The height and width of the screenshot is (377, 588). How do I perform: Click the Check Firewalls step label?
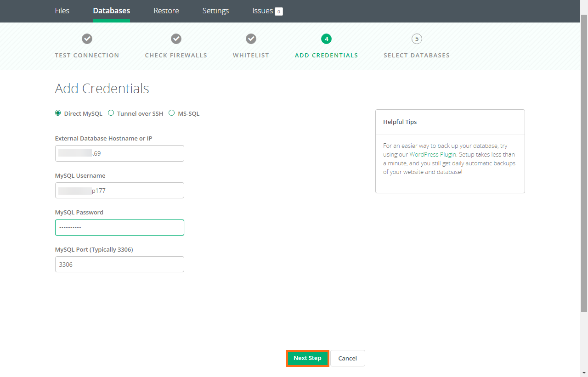coord(176,55)
